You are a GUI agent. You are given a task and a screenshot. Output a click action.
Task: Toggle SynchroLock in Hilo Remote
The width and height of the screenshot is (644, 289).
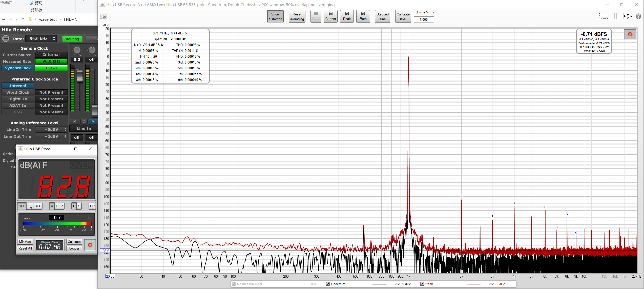point(18,68)
